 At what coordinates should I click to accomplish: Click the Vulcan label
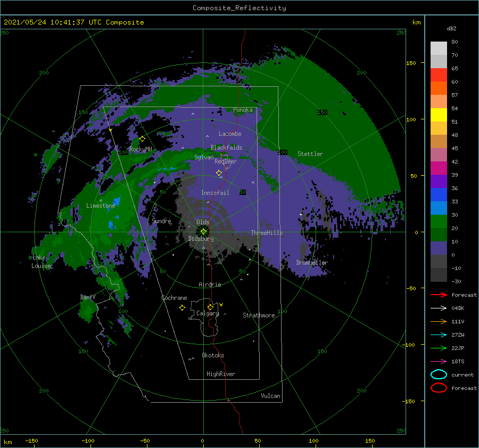(x=270, y=396)
